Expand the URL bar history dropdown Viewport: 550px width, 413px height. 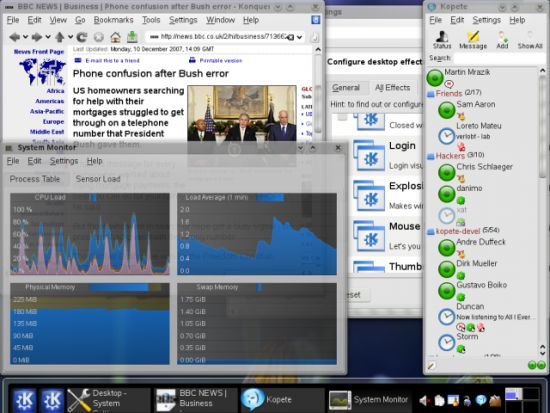[300, 37]
